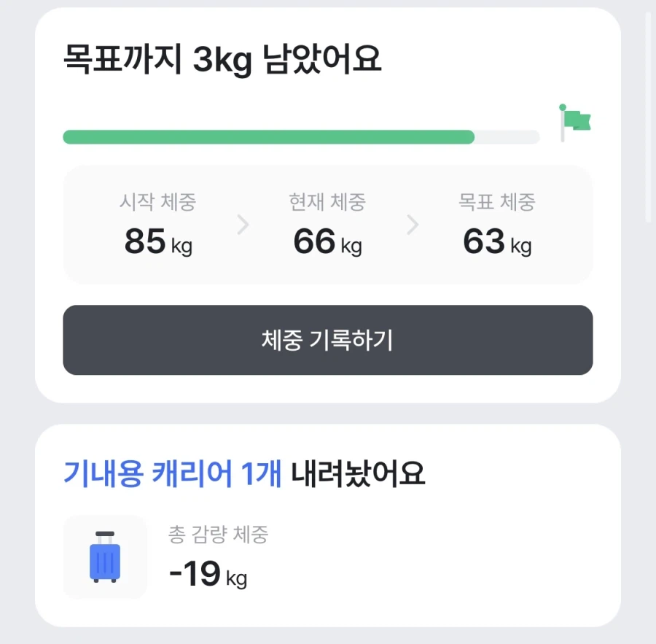Click the 총 감량 체중 label
656x644 pixels.
(218, 535)
